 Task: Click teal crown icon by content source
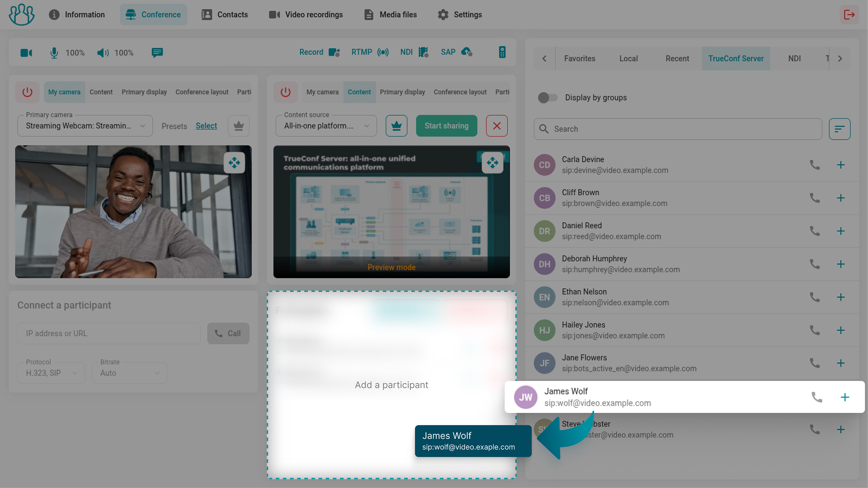pos(396,126)
